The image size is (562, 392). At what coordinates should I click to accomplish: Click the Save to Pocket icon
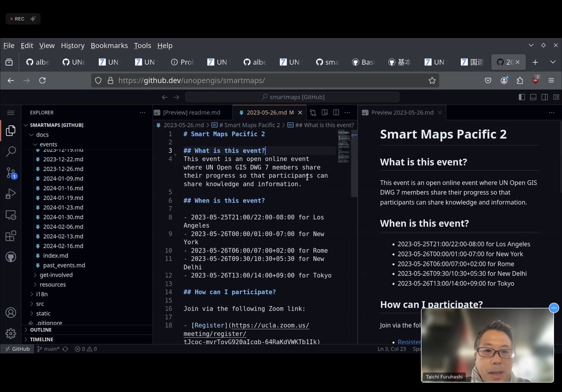click(488, 80)
